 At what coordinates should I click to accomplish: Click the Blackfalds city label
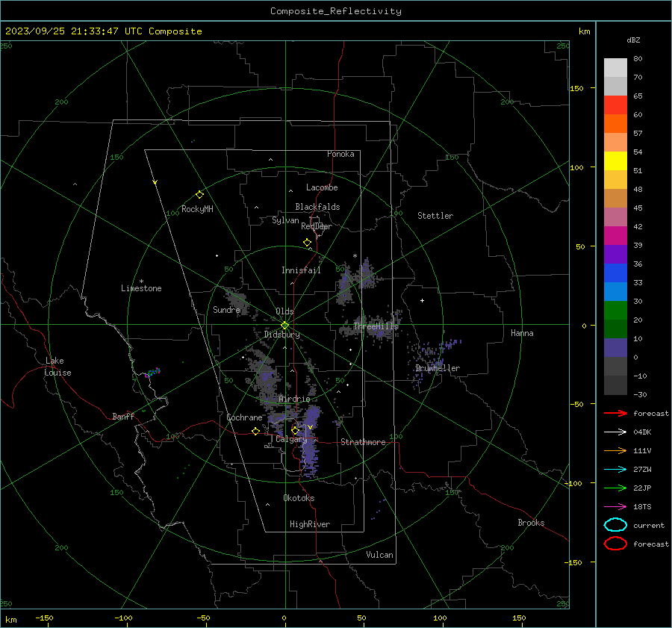(x=317, y=207)
